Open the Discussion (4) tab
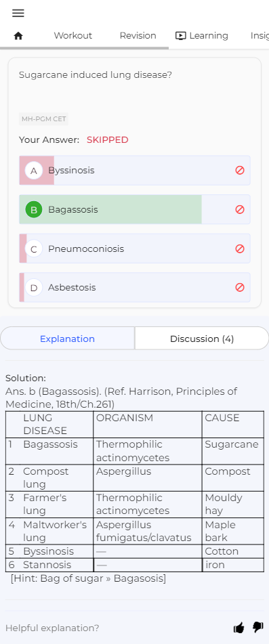269x644 pixels. coord(202,339)
